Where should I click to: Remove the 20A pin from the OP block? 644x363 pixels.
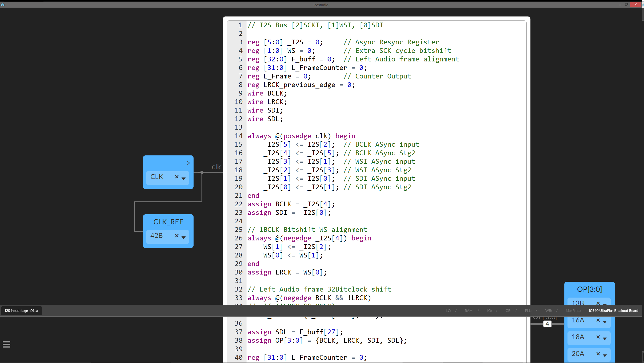coord(598,353)
